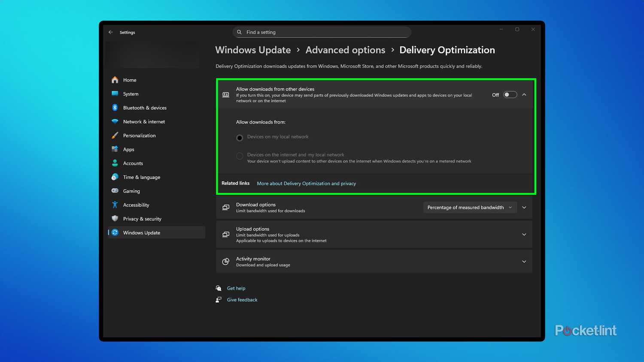Open Bluetooth & devices via its icon
Image resolution: width=644 pixels, height=362 pixels.
[x=115, y=108]
